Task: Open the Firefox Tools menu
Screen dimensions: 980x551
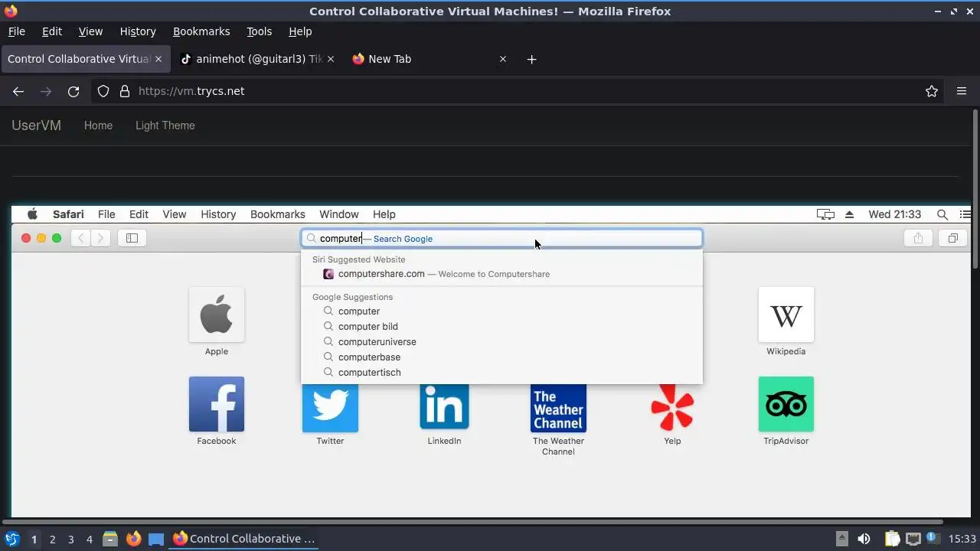Action: point(259,31)
